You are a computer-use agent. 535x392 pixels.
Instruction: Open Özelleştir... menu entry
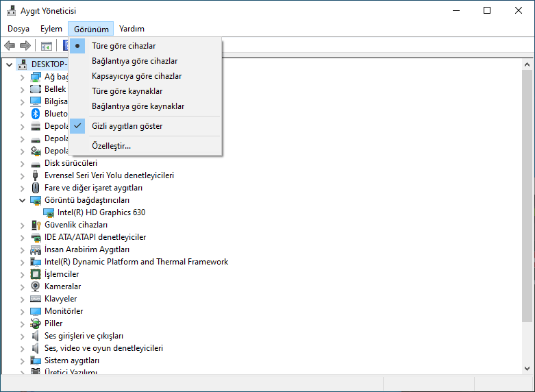(x=145, y=146)
